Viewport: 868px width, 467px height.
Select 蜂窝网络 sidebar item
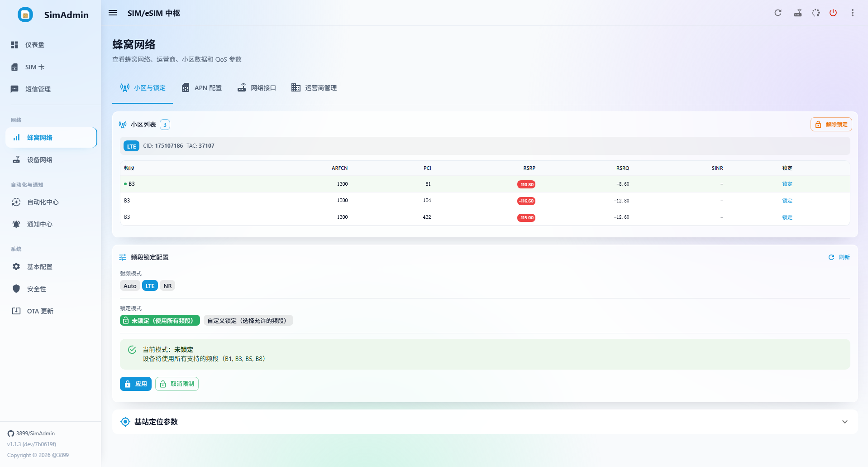point(51,138)
